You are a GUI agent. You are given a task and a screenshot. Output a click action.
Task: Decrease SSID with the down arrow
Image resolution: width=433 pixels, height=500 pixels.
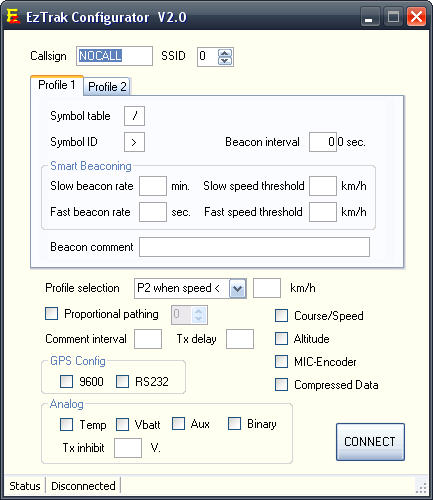[225, 61]
